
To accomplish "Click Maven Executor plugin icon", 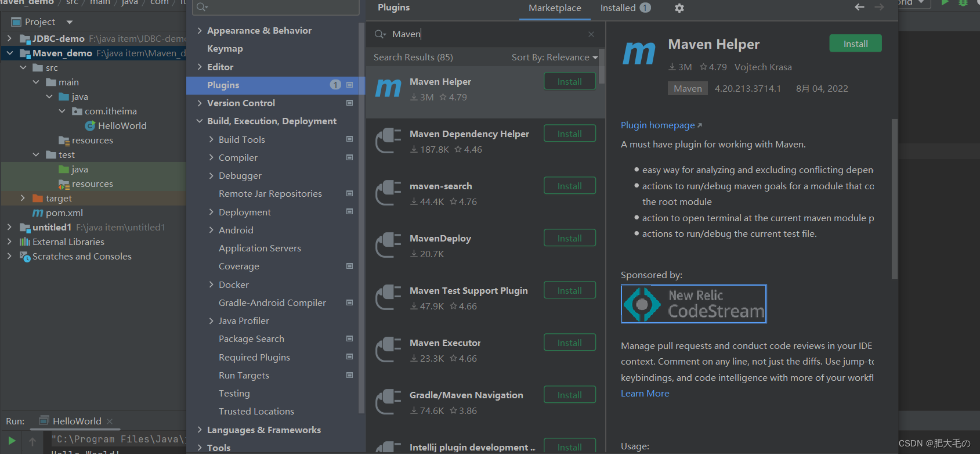I will (x=388, y=350).
